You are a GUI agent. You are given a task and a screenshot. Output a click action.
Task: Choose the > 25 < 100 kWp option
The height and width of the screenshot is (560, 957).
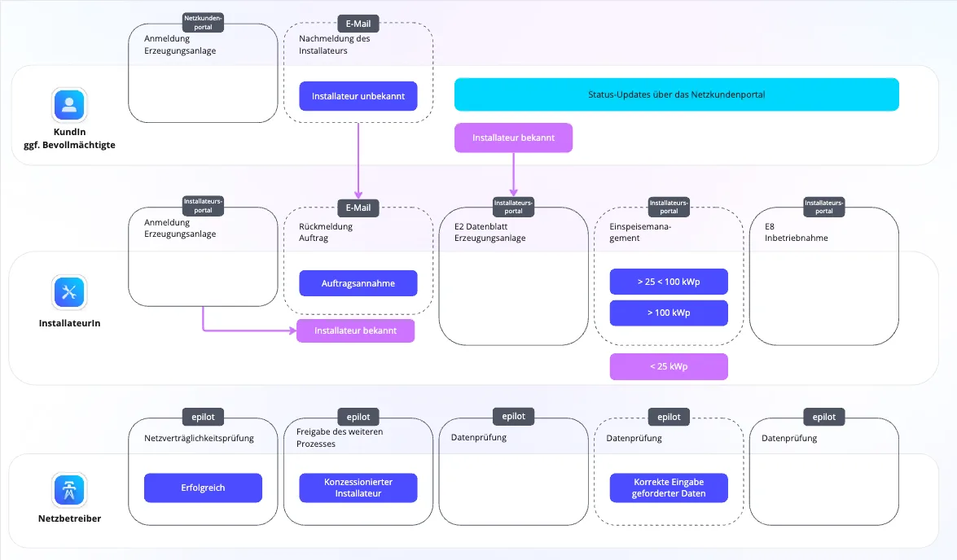[x=669, y=282]
